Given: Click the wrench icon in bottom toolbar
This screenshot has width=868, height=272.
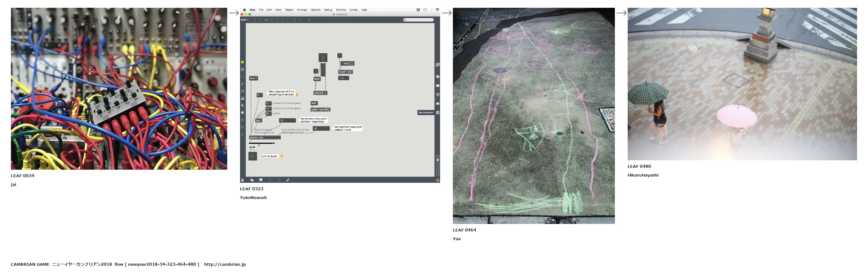Looking at the screenshot, I should click(288, 180).
